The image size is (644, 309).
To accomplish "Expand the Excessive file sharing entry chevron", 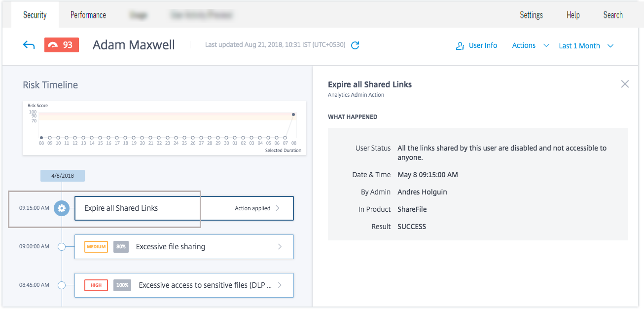I will pyautogui.click(x=280, y=247).
